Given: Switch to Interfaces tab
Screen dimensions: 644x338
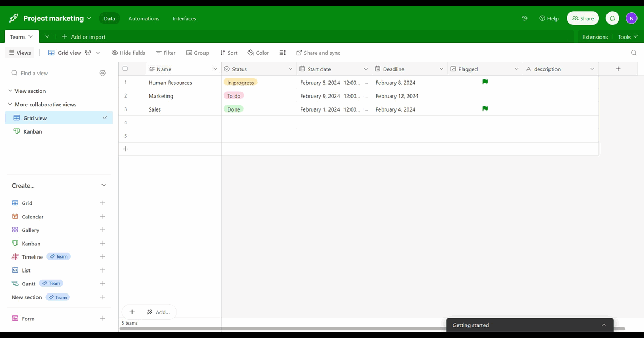Looking at the screenshot, I should (184, 18).
